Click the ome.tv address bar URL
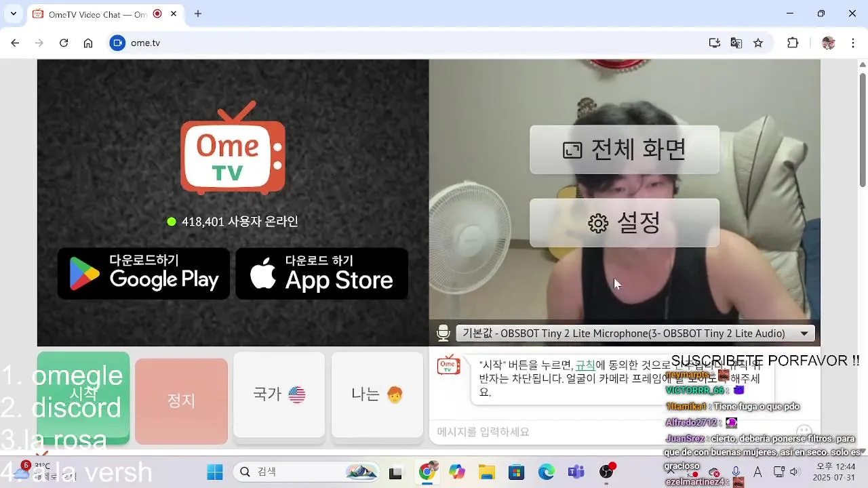 [x=145, y=43]
